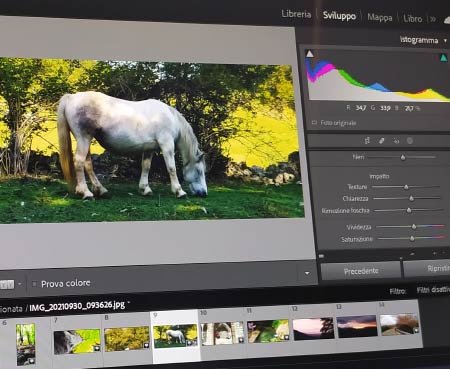The height and width of the screenshot is (369, 450).
Task: Open dropdown next to IMG_20210930_093626.jpg
Action: [129, 304]
